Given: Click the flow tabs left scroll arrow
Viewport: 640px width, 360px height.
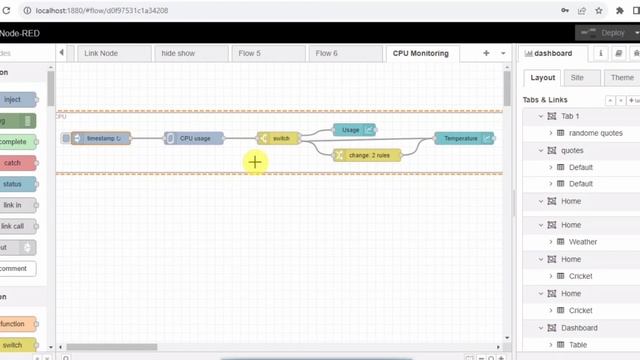Looking at the screenshot, I should (61, 53).
